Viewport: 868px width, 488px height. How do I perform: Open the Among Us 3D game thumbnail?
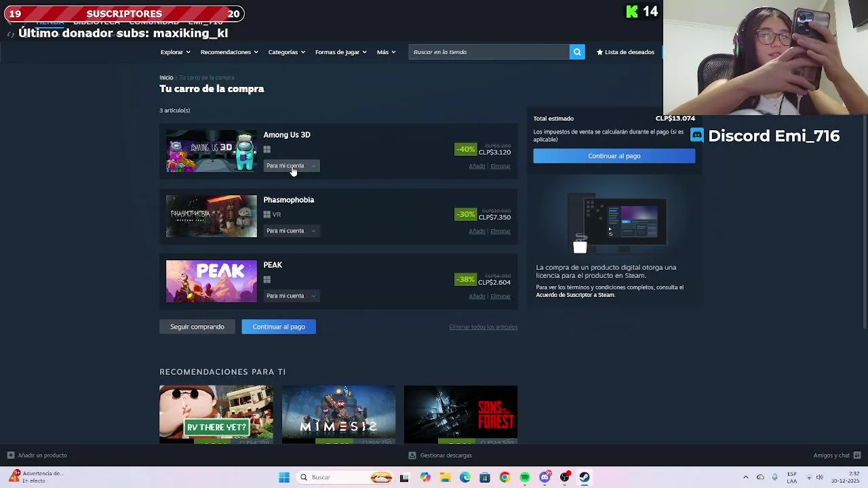[212, 151]
